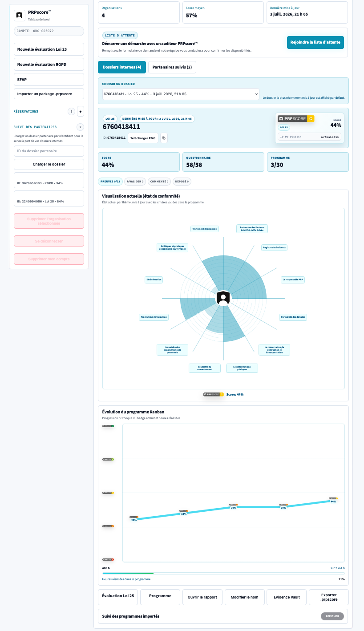The height and width of the screenshot is (631, 364).
Task: Click 'Inventaire des renseignements personnels' label
Action: [x=172, y=350]
